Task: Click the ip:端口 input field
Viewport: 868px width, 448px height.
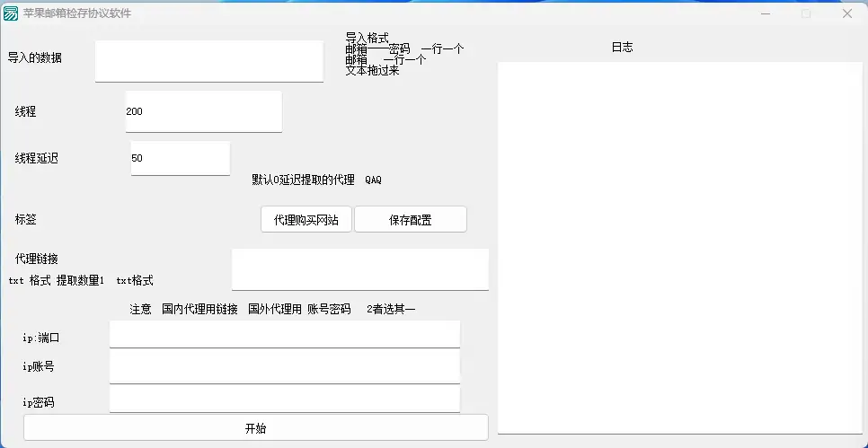Action: pyautogui.click(x=285, y=334)
